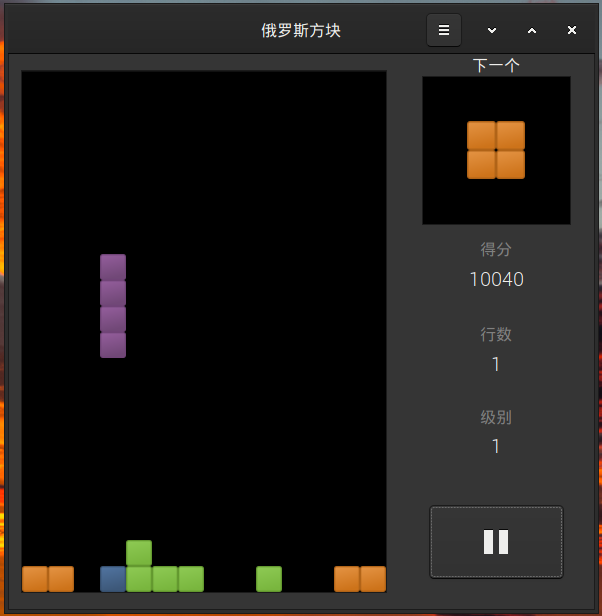Click the blue block in the bottom row
602x616 pixels.
[113, 579]
